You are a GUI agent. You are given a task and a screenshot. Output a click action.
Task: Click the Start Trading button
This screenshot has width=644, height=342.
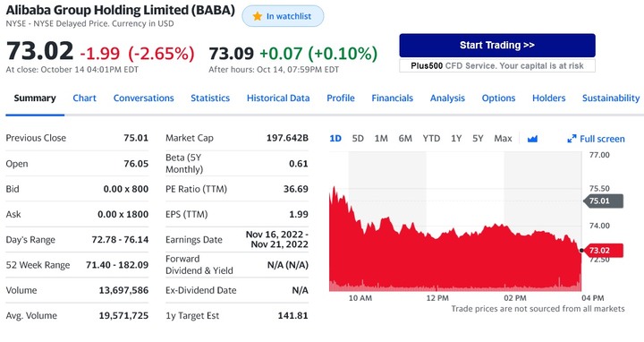point(497,46)
